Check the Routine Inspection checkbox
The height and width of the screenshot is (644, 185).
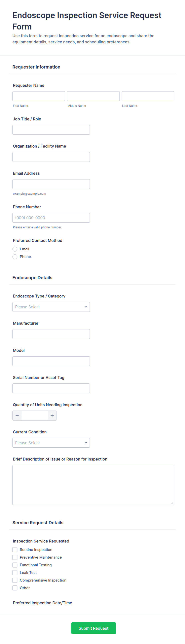click(x=15, y=550)
